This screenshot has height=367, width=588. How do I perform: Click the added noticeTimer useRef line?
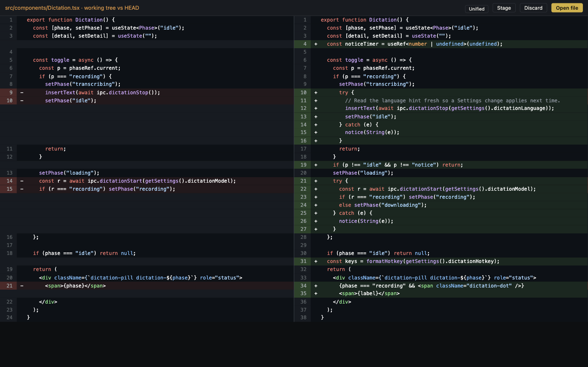[x=441, y=44]
